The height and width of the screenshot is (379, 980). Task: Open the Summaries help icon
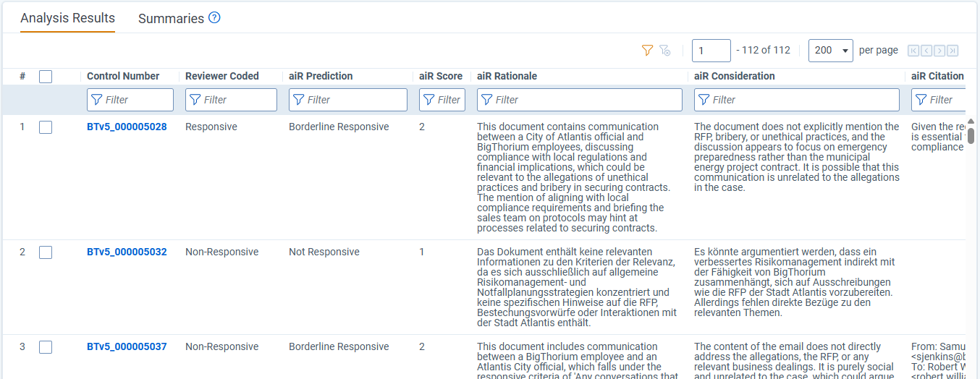click(214, 18)
